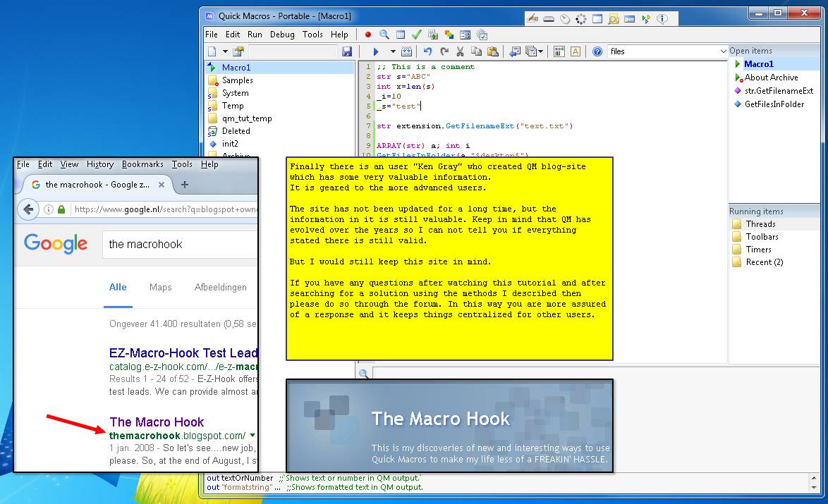
Task: Select Macro1 in the items tree
Action: click(236, 68)
